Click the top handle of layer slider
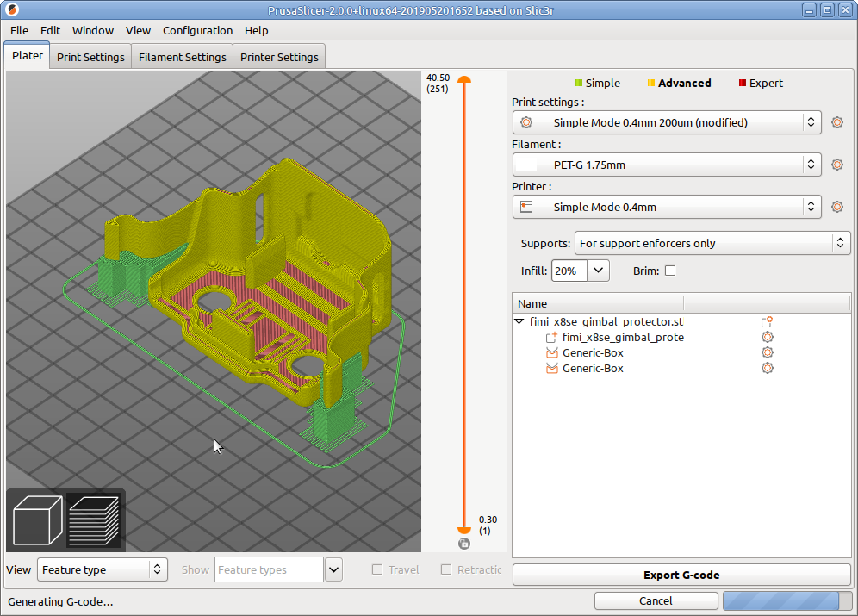 [464, 79]
